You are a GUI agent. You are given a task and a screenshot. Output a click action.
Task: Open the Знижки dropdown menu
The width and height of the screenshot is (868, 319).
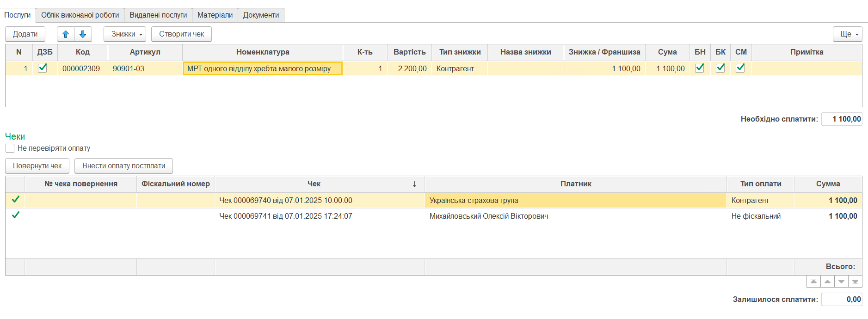click(x=125, y=34)
